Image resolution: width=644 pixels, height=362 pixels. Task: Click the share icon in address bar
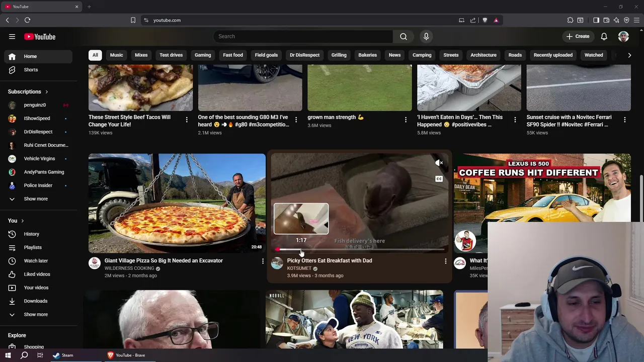tap(473, 20)
